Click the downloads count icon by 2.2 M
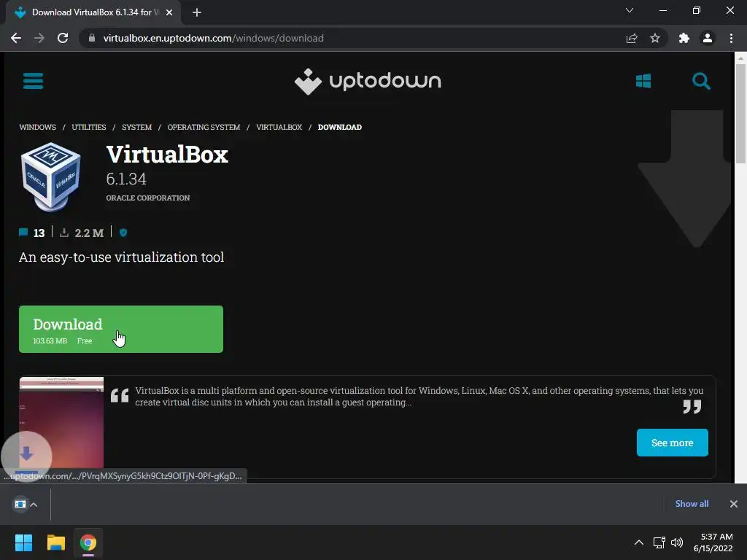This screenshot has width=747, height=560. [64, 233]
